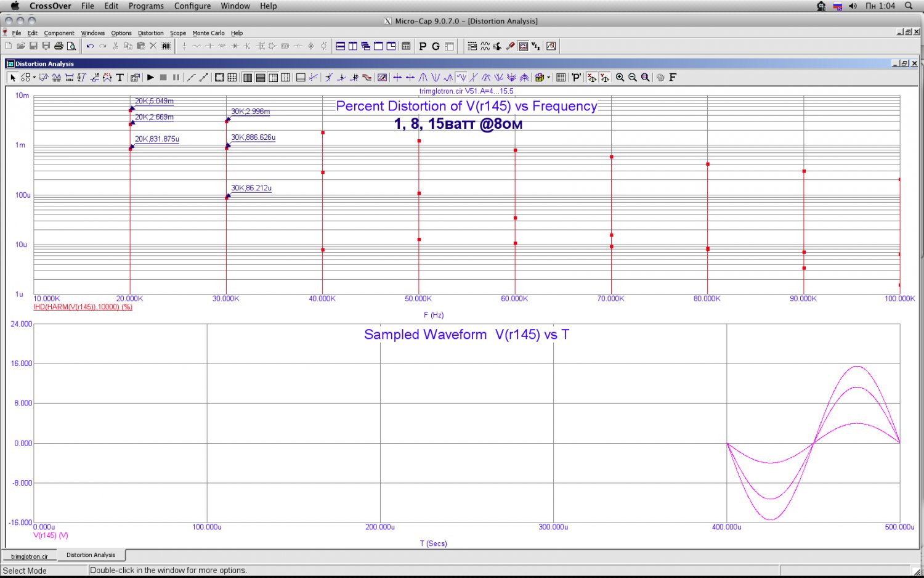Select the Text mode tool

point(120,78)
